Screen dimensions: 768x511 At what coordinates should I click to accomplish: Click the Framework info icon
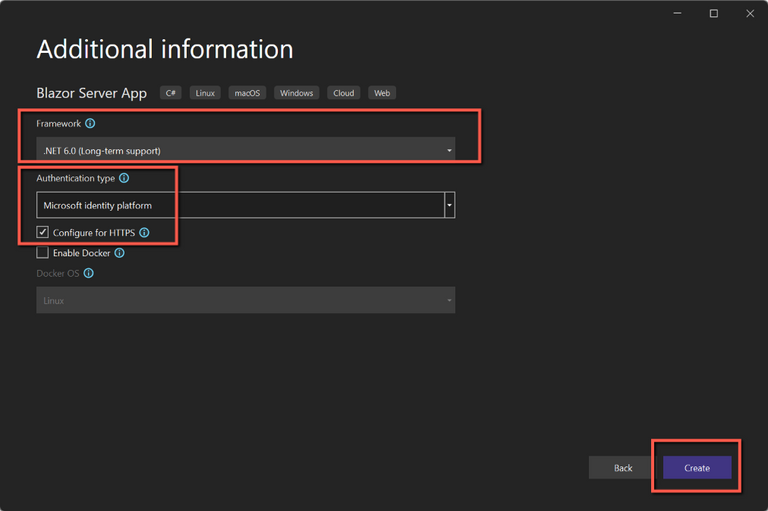[90, 123]
